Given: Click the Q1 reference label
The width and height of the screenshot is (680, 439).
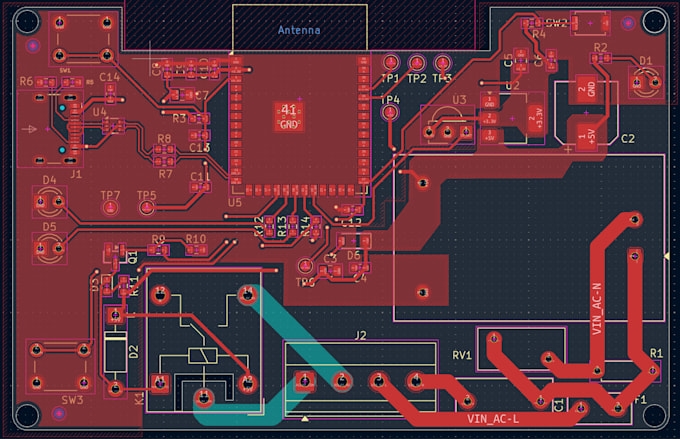Looking at the screenshot, I should pos(133,256).
